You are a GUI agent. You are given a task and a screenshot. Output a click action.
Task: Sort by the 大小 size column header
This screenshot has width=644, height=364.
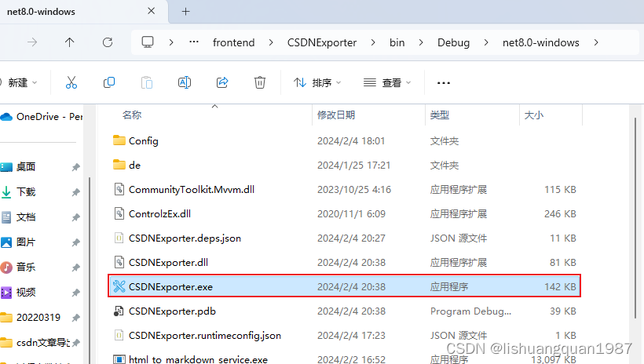point(533,115)
